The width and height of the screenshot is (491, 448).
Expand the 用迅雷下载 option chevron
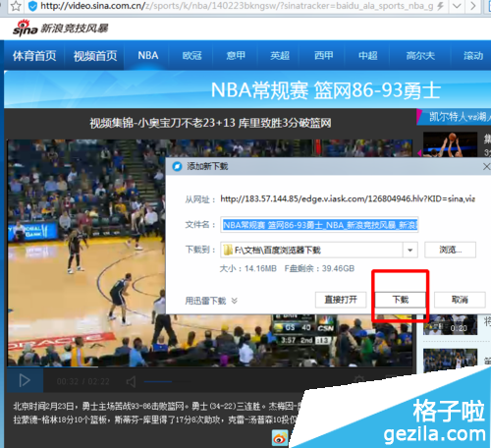coord(235,301)
